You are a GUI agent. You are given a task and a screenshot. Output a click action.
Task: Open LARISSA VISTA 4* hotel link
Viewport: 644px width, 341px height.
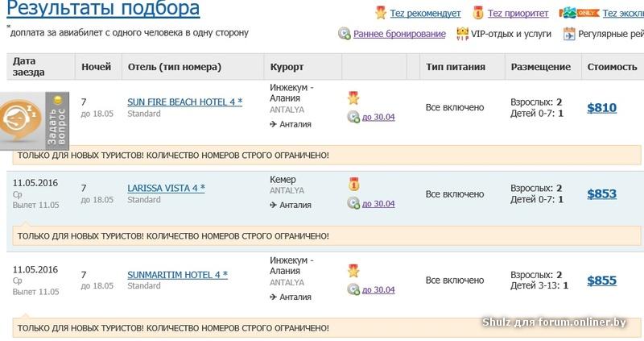[x=166, y=188]
